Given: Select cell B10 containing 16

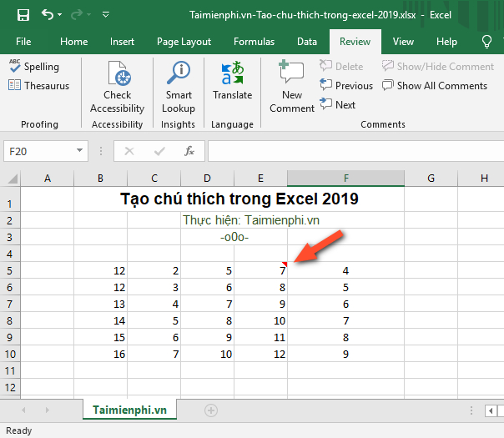Looking at the screenshot, I should point(101,354).
